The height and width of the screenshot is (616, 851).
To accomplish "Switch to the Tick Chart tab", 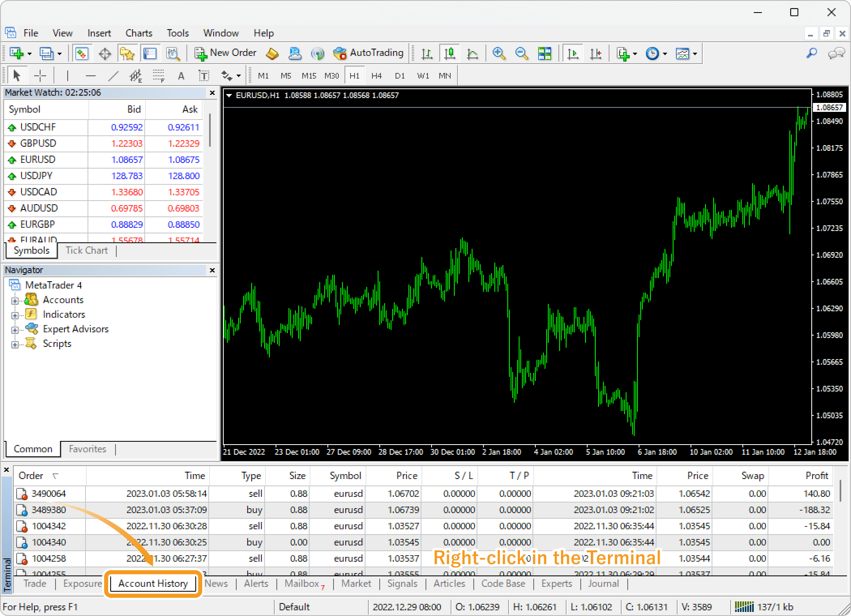I will (x=87, y=250).
